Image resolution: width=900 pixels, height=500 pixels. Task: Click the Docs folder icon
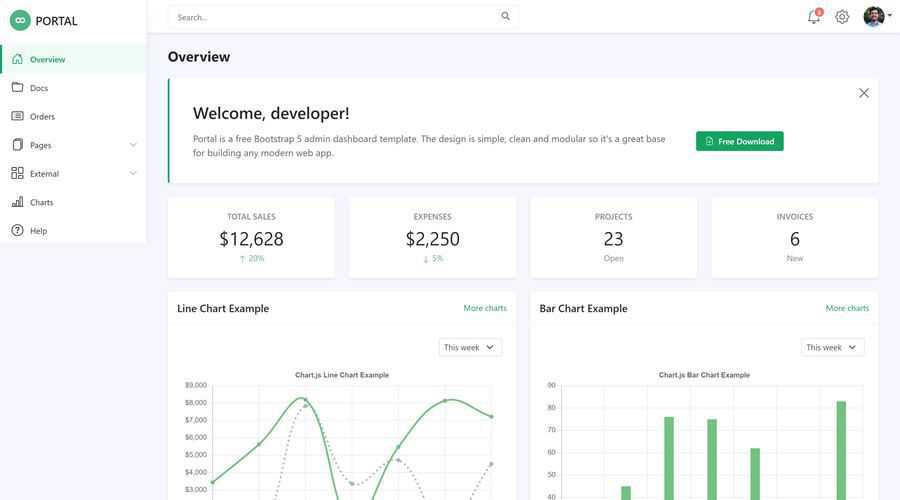(17, 88)
